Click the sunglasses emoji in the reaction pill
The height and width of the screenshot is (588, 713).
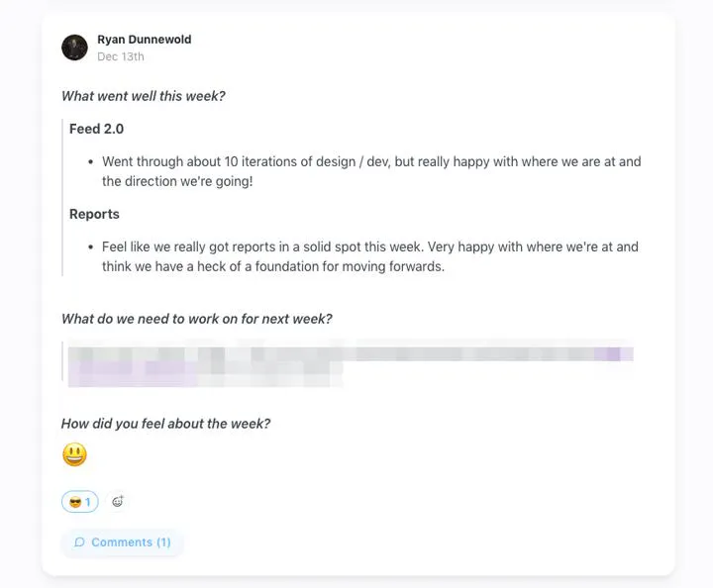(74, 502)
